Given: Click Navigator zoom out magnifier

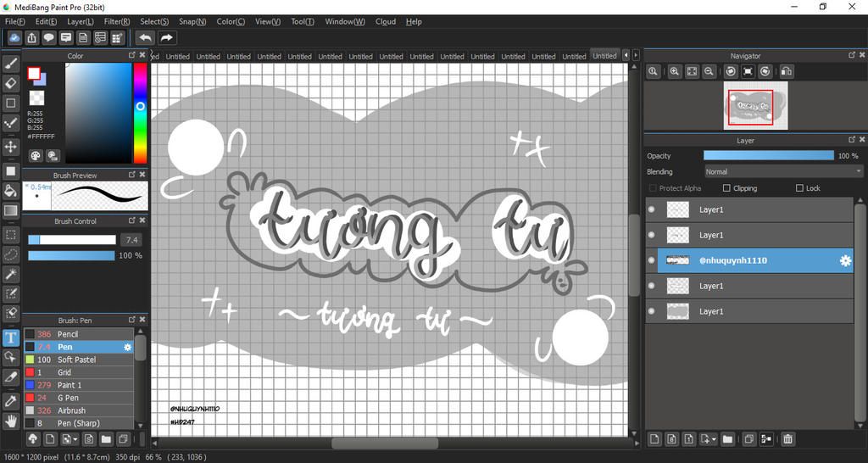Looking at the screenshot, I should point(708,71).
